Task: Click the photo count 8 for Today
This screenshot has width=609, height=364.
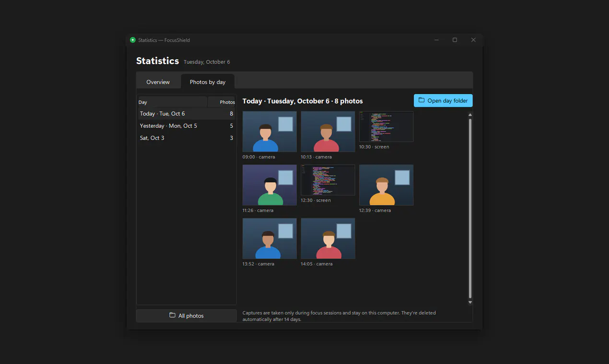Action: (232, 114)
